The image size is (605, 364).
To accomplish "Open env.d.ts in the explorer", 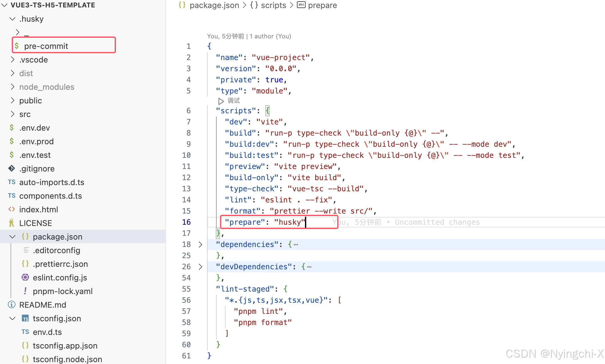I will pos(47,332).
